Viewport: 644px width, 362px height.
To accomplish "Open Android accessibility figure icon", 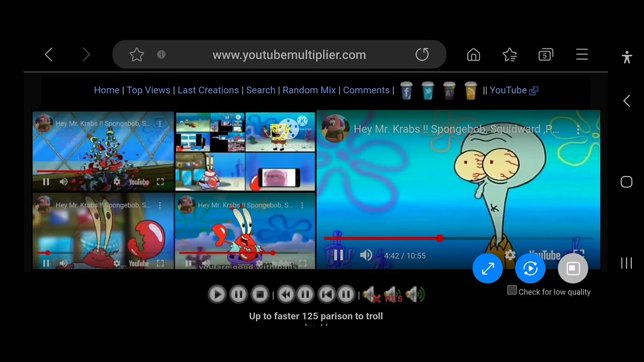I will pyautogui.click(x=626, y=57).
